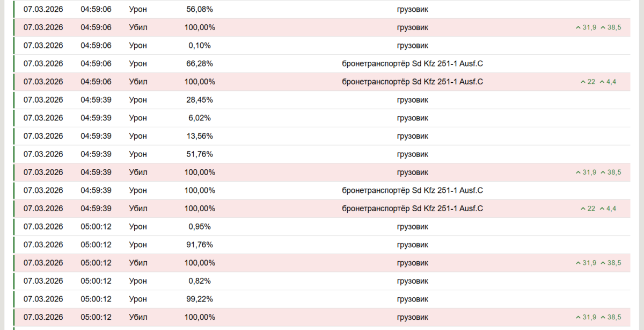644x330 pixels.
Task: Click the Sd Kfz 251-1 name in the 66,28% row
Action: [x=412, y=64]
